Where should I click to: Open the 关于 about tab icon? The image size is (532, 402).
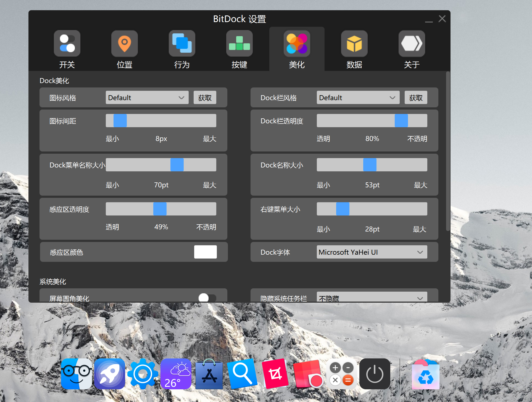click(412, 44)
